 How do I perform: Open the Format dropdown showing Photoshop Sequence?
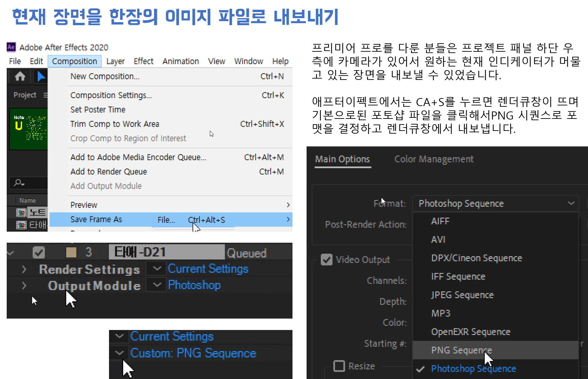495,203
